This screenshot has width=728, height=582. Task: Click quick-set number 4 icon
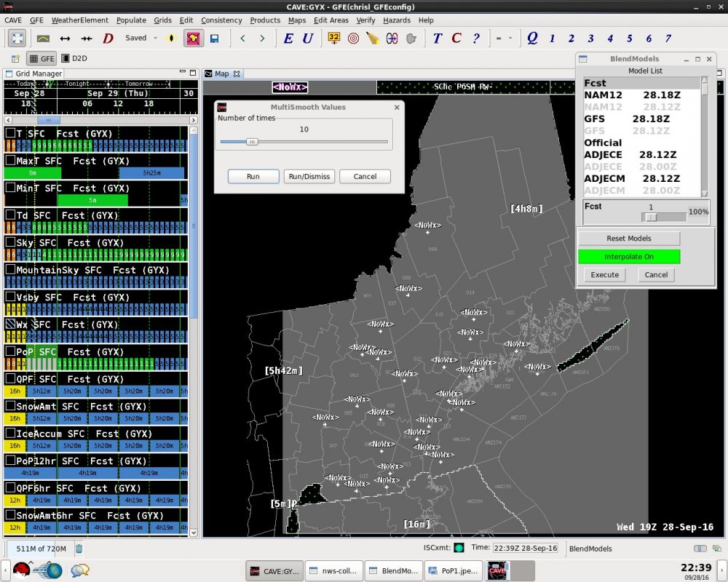pyautogui.click(x=610, y=39)
